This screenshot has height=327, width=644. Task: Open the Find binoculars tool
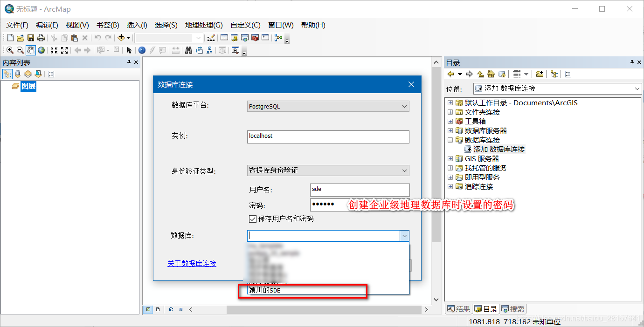(x=189, y=50)
